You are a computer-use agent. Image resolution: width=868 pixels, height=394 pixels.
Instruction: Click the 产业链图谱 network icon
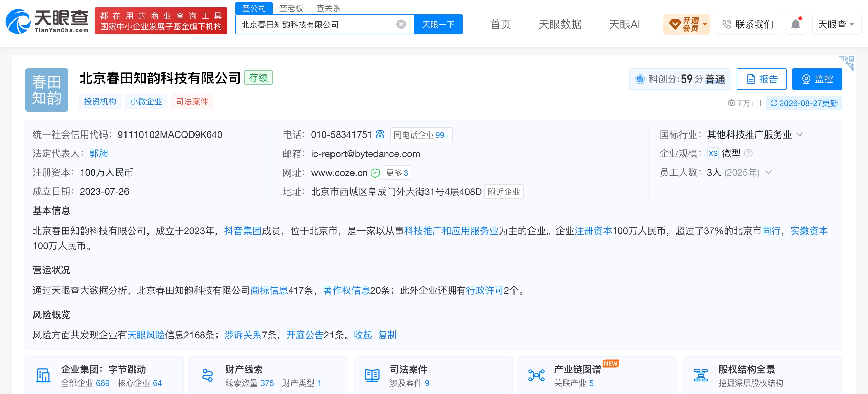(x=536, y=375)
